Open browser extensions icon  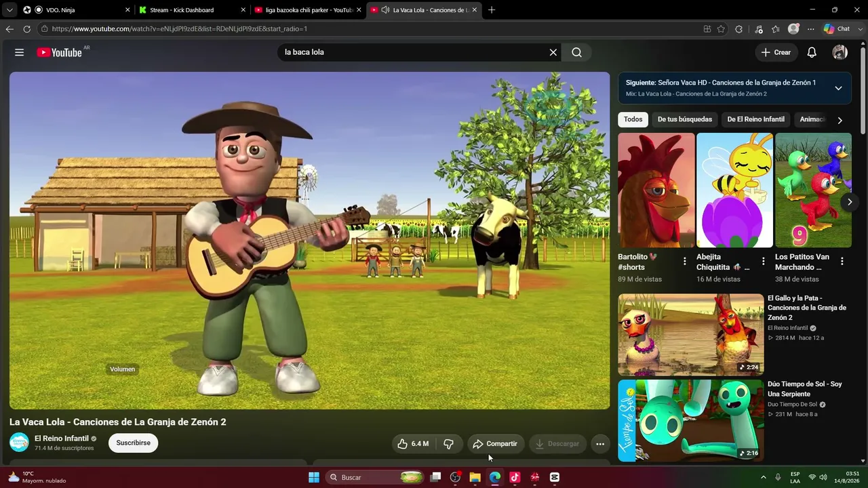pos(739,29)
